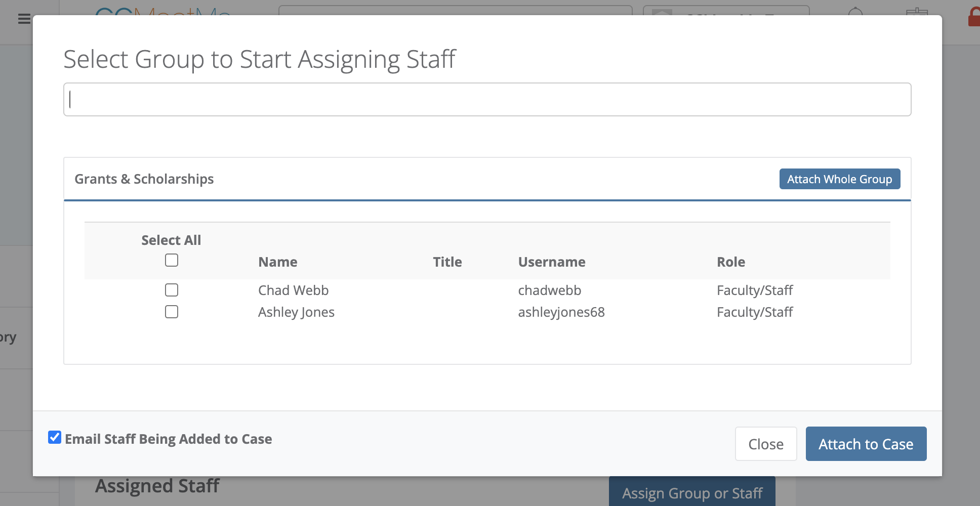Select the name Chad Webb
This screenshot has height=506, width=980.
[294, 290]
